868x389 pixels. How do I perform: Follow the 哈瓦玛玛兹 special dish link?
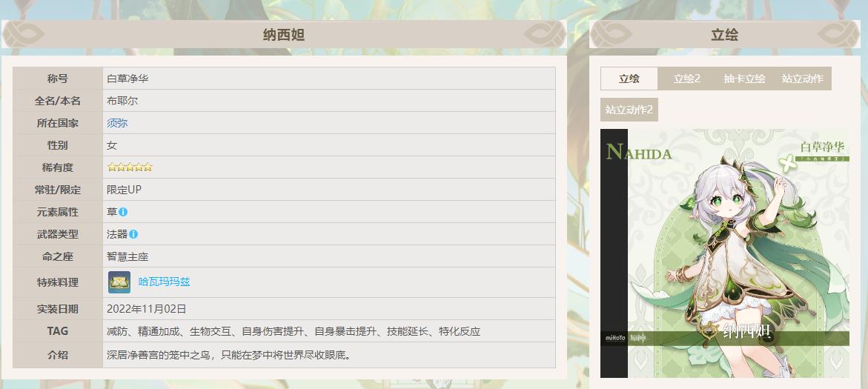(164, 282)
